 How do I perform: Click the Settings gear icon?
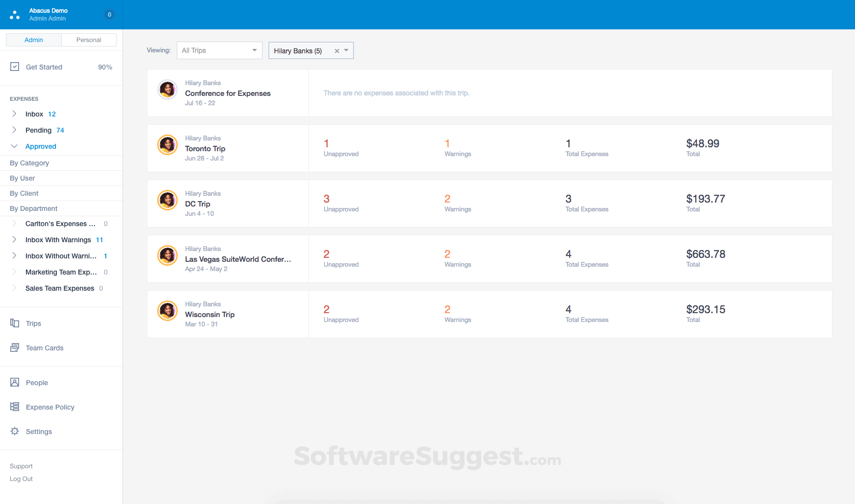pyautogui.click(x=15, y=431)
